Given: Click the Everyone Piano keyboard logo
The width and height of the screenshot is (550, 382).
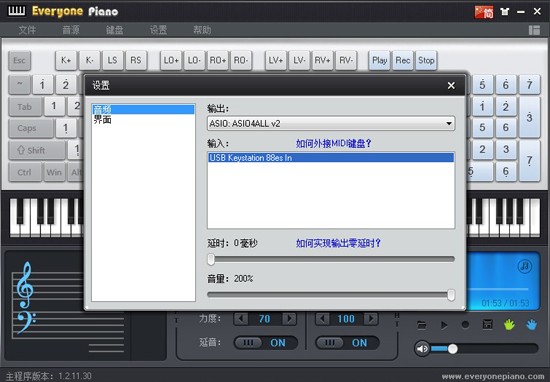Looking at the screenshot, I should [x=16, y=11].
